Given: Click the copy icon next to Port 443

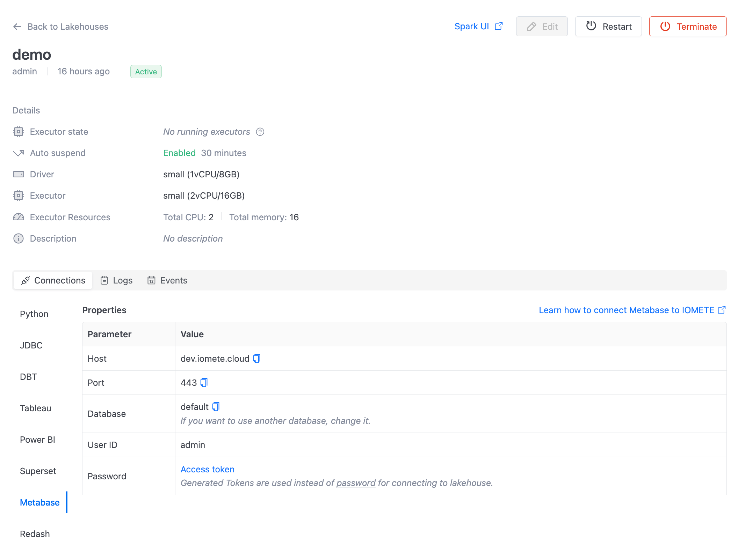Looking at the screenshot, I should [x=204, y=383].
